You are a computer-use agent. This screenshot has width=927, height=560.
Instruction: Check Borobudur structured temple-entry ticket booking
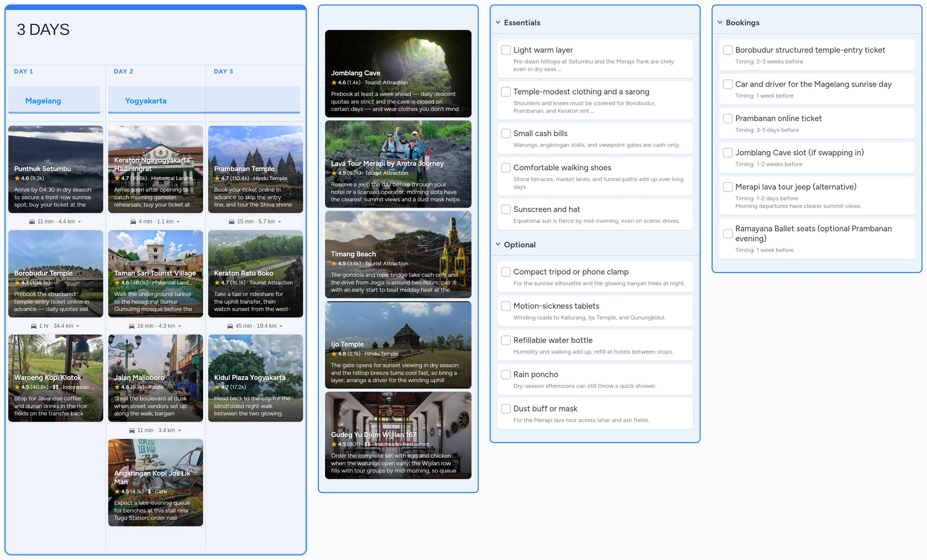click(x=728, y=50)
